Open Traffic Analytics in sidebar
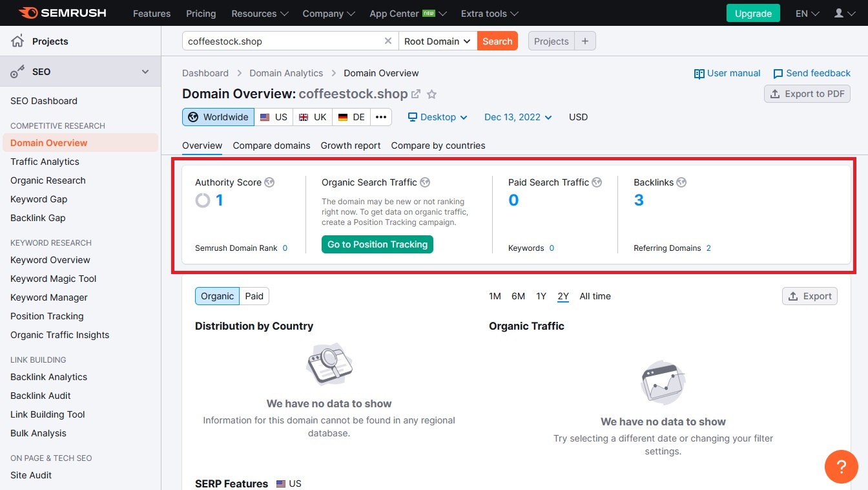 pos(45,162)
